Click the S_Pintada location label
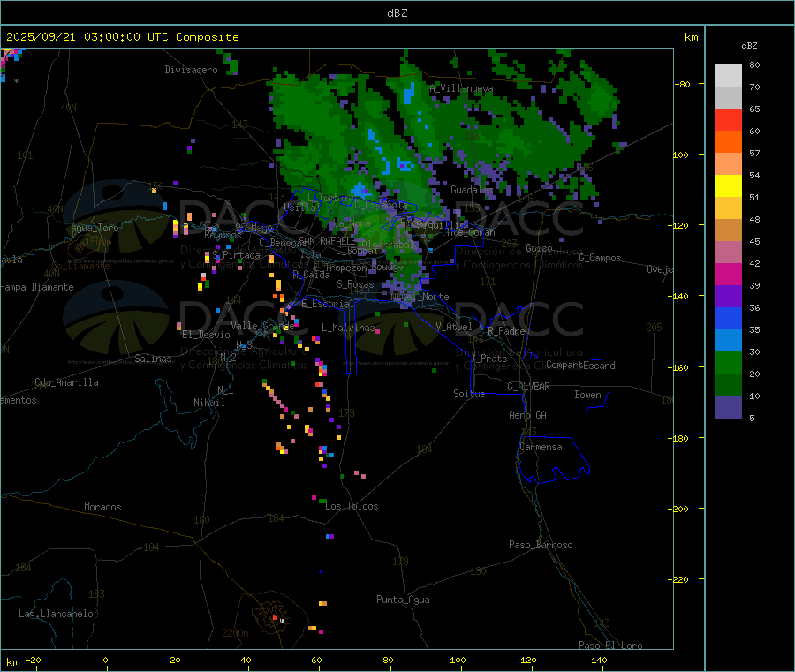Screen dimensions: 795x672 [236, 255]
